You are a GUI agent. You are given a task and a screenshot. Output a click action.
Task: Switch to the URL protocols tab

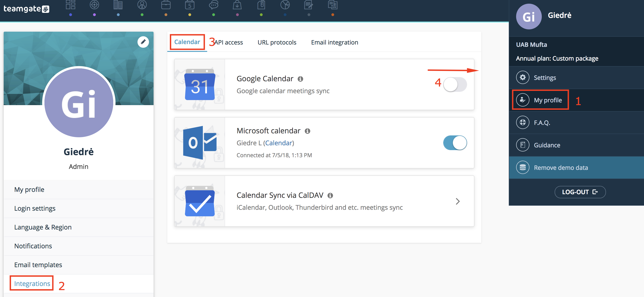click(x=277, y=42)
